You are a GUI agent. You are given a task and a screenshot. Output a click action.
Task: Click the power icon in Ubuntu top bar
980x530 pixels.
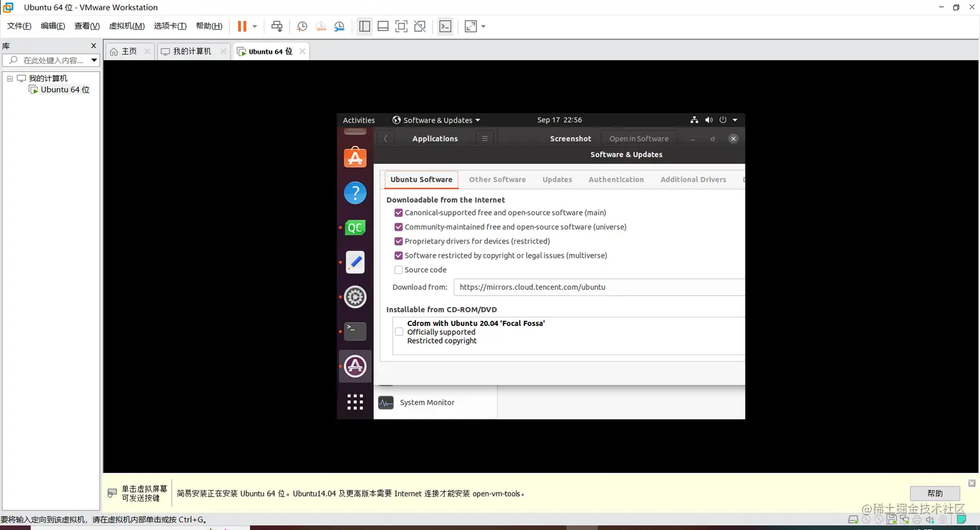[x=723, y=120]
